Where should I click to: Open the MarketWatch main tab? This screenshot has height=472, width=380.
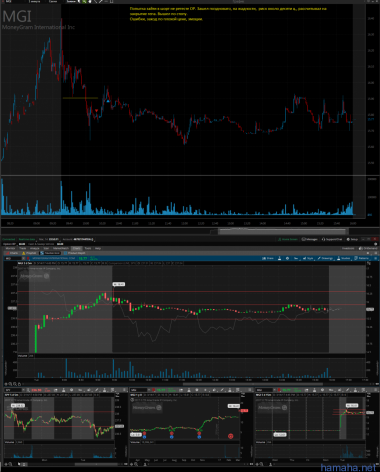[61, 248]
